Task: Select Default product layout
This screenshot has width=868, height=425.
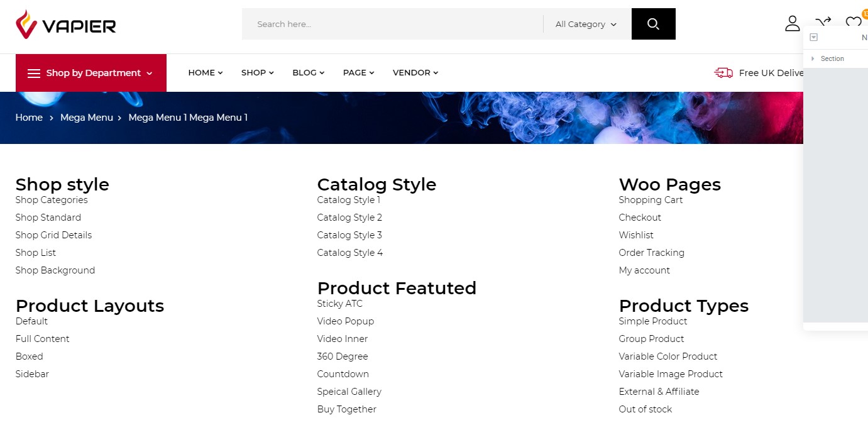Action: [x=31, y=321]
